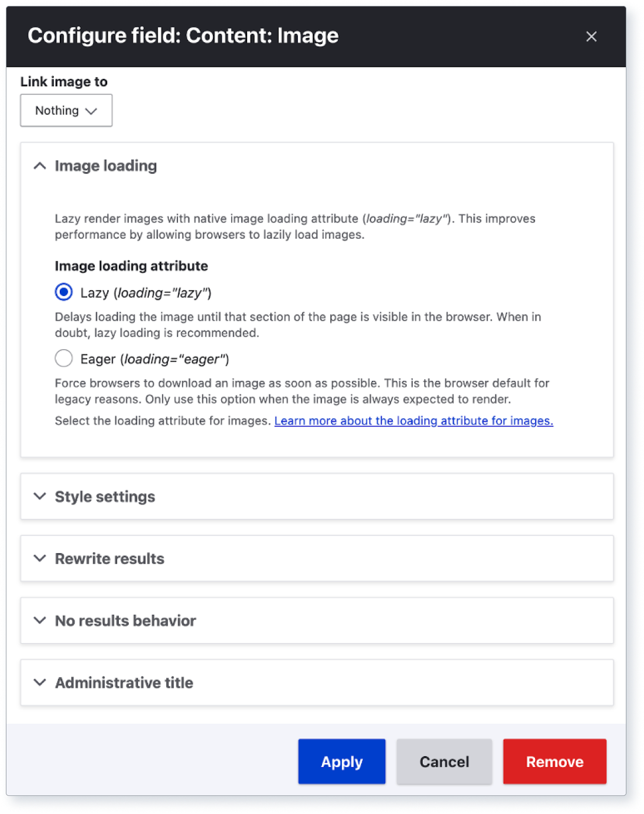Click the Remove button
The width and height of the screenshot is (644, 814).
554,761
